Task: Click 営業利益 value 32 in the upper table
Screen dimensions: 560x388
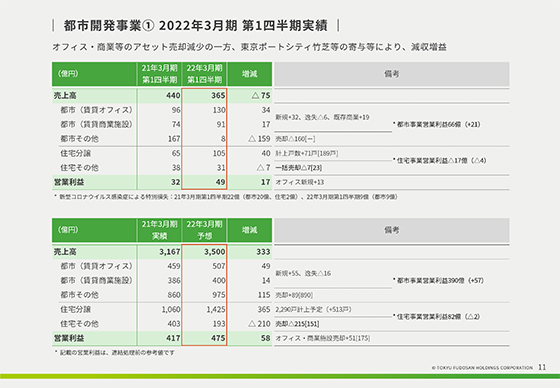Action: click(175, 182)
